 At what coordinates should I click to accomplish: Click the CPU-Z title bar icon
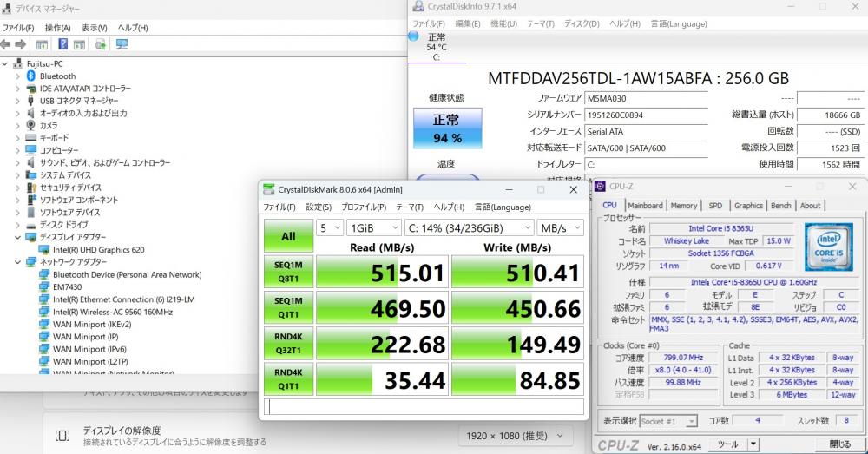(x=600, y=187)
